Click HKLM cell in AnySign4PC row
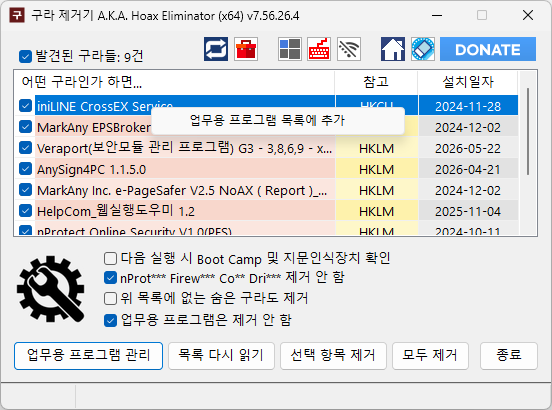This screenshot has height=410, width=552. click(x=376, y=169)
